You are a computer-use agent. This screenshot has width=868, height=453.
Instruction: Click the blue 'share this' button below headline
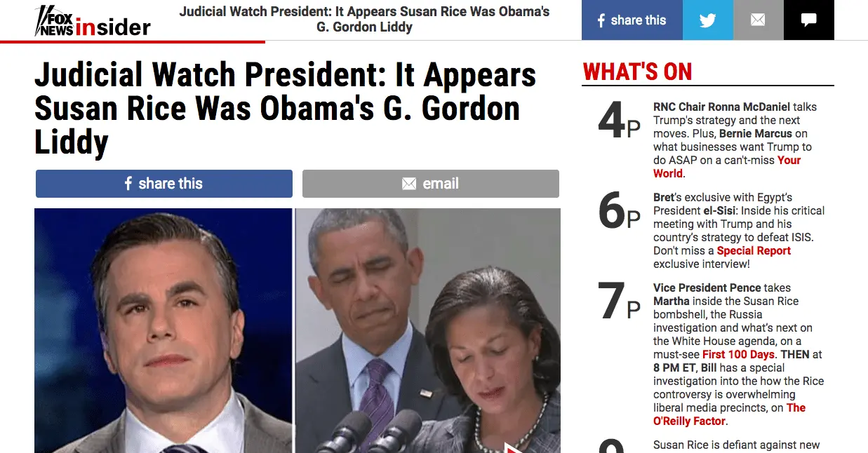[163, 184]
